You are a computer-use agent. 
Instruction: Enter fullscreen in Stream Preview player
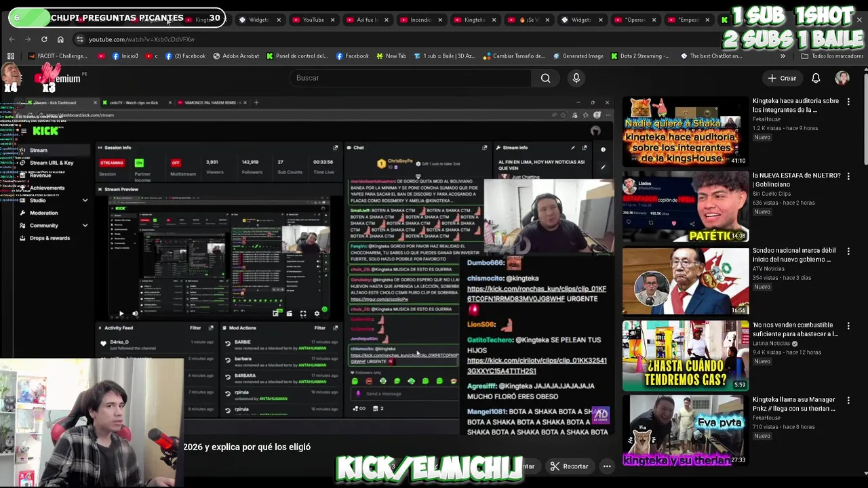click(x=303, y=314)
